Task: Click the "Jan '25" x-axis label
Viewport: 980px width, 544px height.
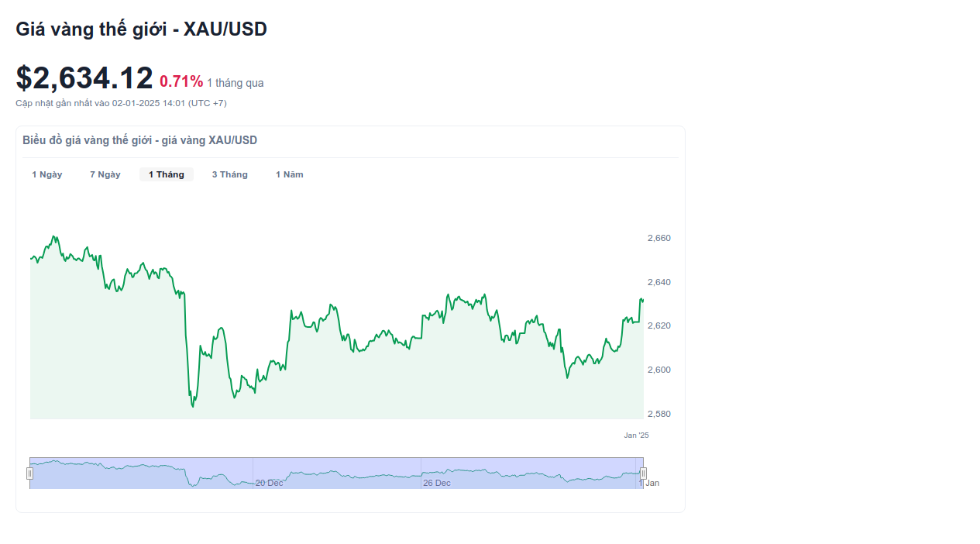Action: [636, 436]
